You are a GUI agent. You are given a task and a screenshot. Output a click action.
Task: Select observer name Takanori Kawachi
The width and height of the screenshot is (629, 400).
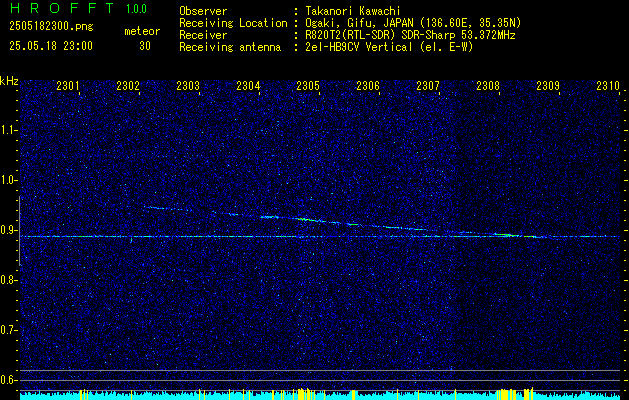pos(353,11)
